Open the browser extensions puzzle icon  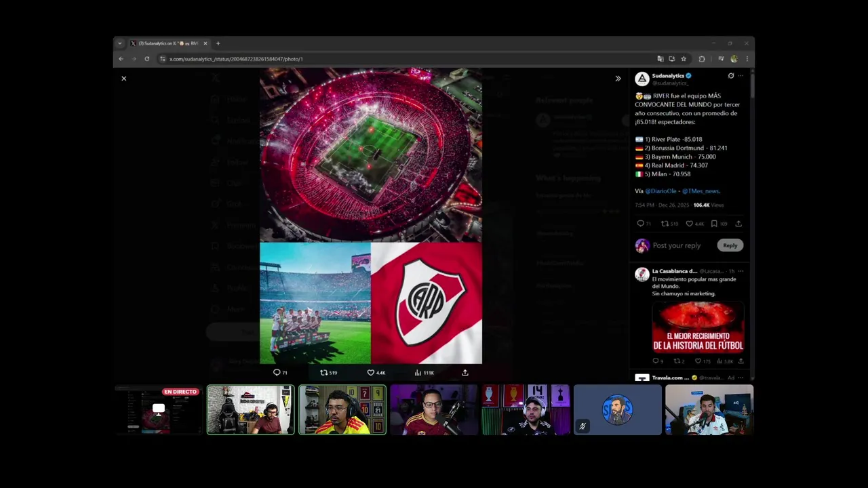pyautogui.click(x=702, y=59)
